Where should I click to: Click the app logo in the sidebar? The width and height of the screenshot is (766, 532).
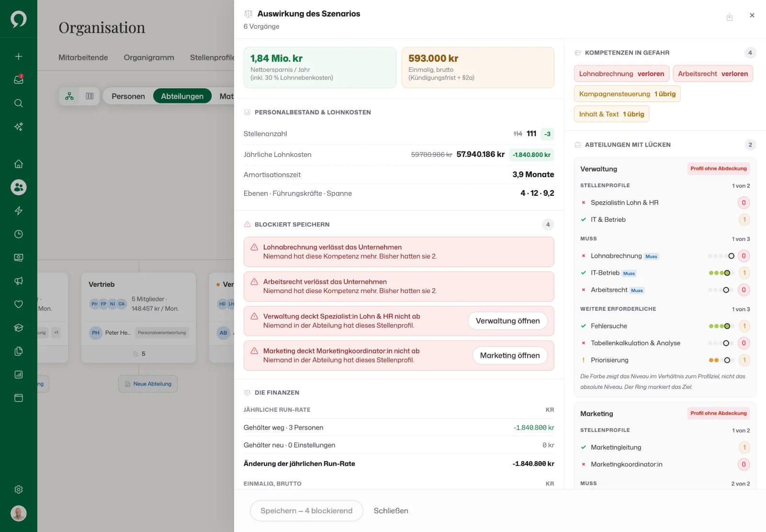[19, 19]
